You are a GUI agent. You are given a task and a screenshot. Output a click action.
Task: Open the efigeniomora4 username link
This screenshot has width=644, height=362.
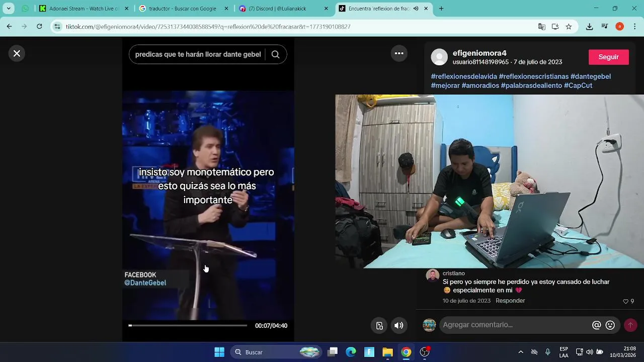point(479,53)
